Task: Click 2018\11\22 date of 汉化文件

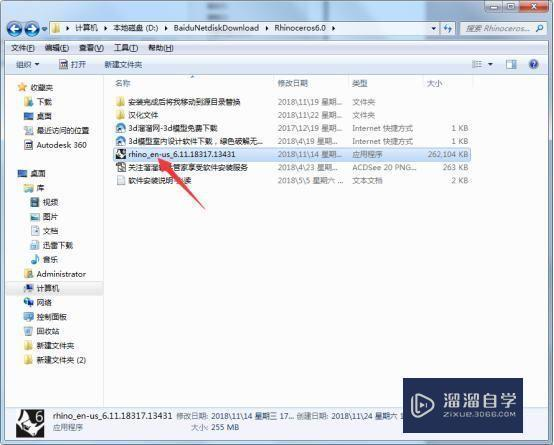Action: tap(310, 115)
